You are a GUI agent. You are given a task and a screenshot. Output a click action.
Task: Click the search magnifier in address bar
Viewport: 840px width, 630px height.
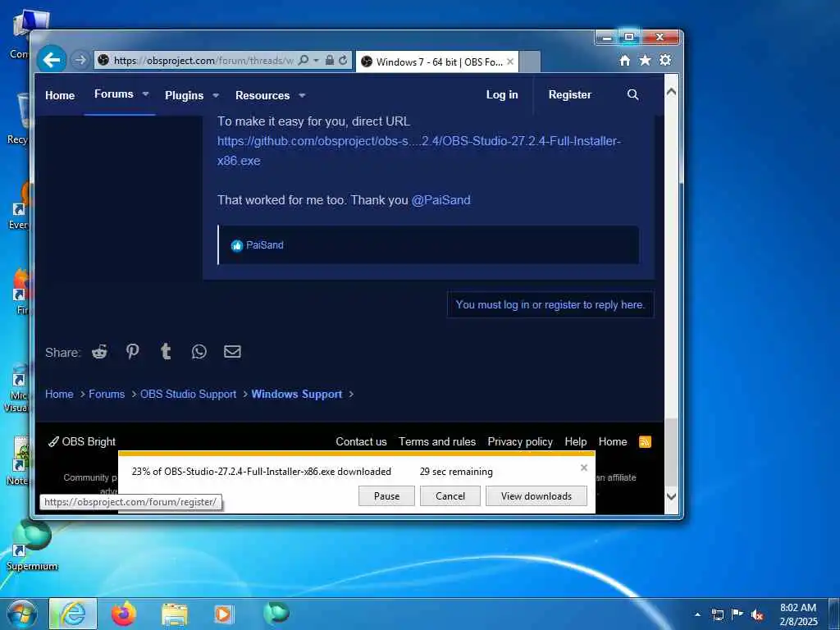tap(304, 60)
